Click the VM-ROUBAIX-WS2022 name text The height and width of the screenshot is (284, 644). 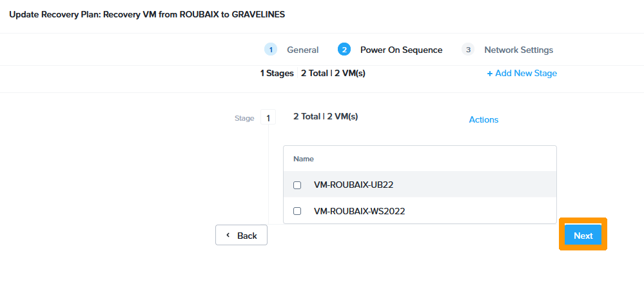tap(359, 211)
